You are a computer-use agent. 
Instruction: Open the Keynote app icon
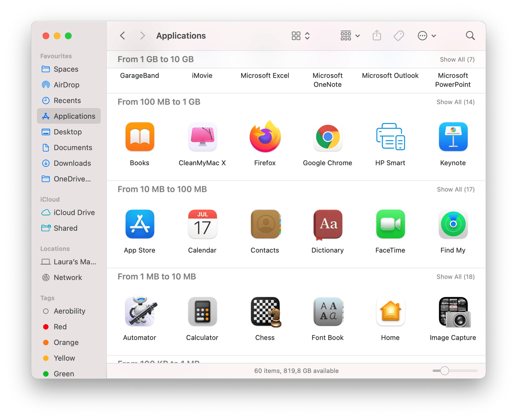(x=453, y=137)
